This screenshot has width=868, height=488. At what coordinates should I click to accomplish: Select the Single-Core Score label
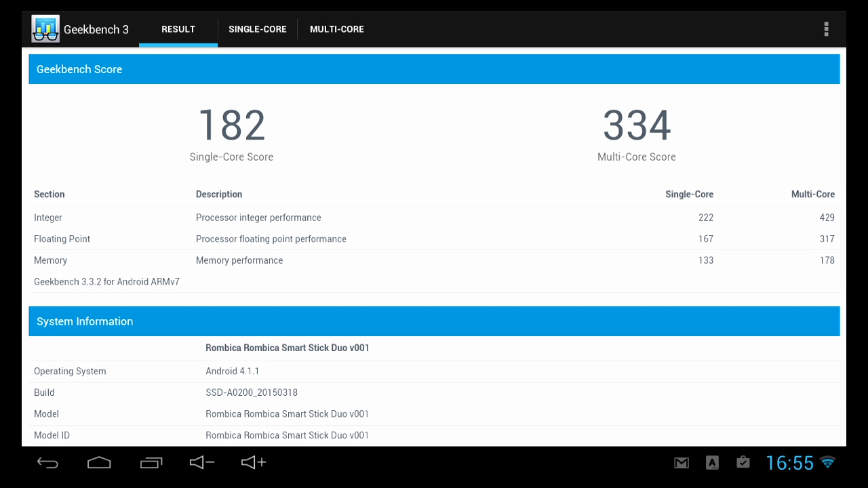pyautogui.click(x=231, y=157)
